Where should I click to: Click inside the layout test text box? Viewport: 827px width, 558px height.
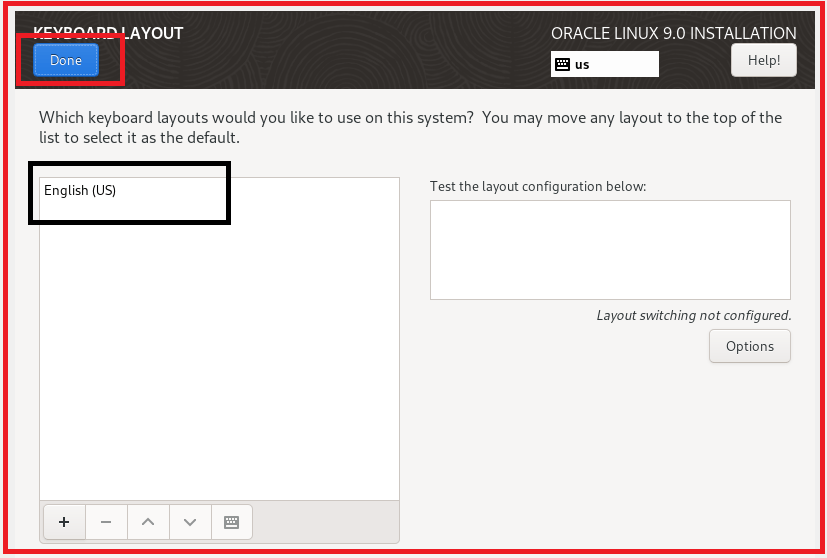point(610,249)
